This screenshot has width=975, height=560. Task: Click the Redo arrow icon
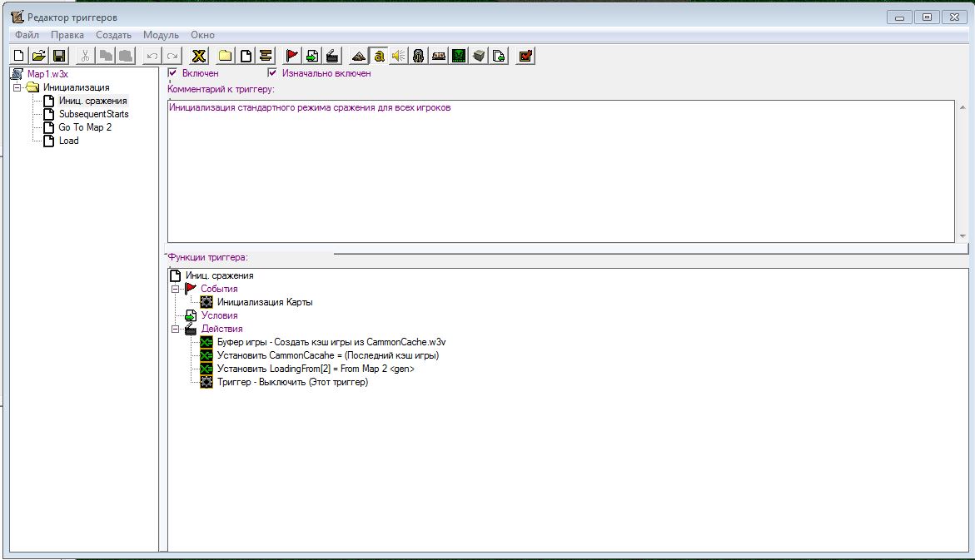point(172,56)
